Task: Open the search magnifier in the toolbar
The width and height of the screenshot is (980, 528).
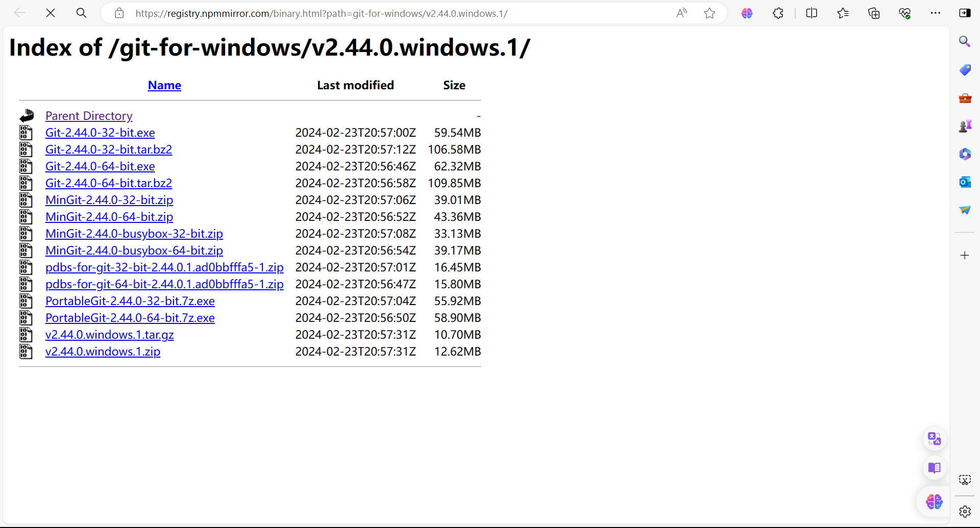Action: point(81,13)
